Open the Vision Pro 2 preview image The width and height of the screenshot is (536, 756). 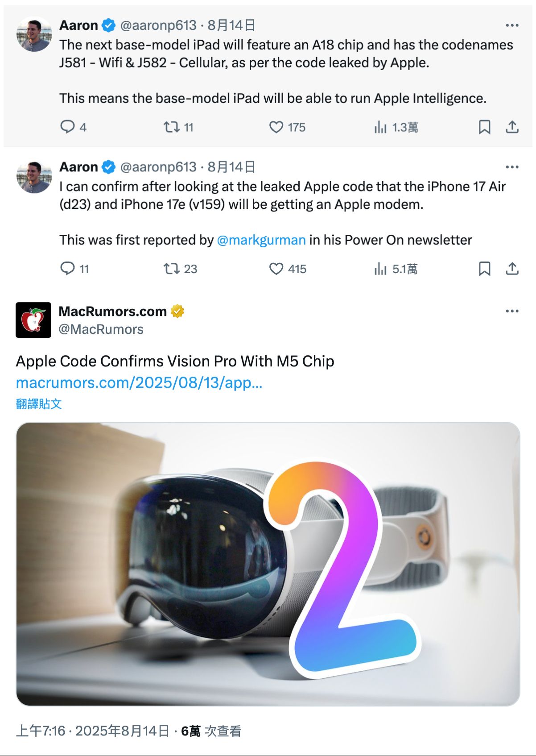(x=268, y=564)
